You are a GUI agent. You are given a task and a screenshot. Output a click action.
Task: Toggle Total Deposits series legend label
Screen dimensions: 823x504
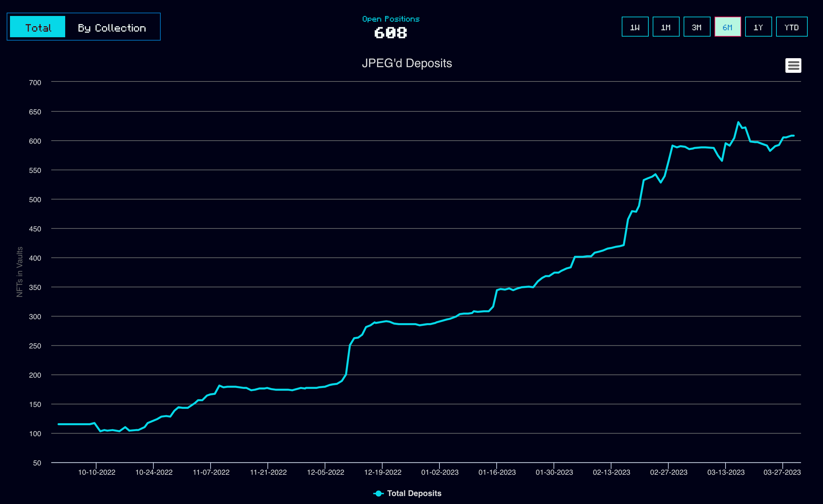click(x=414, y=493)
